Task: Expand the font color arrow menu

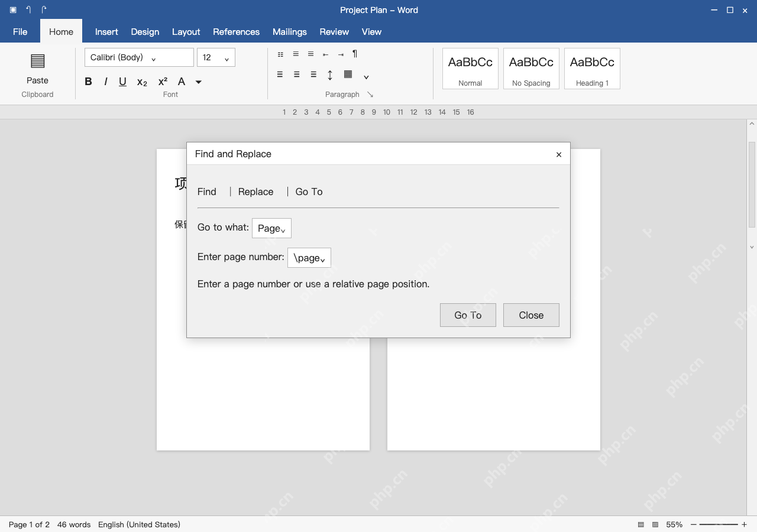Action: 199,82
